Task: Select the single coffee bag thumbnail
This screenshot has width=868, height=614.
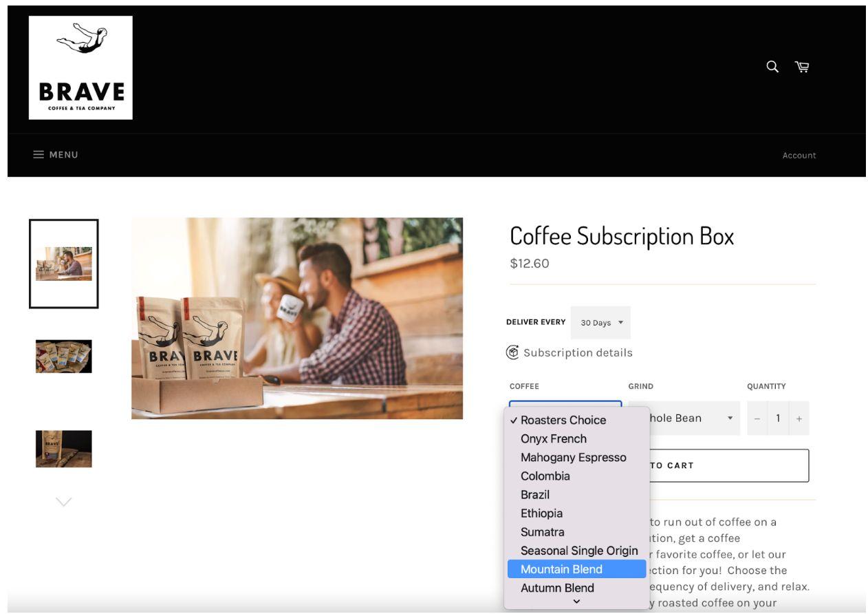Action: coord(64,449)
